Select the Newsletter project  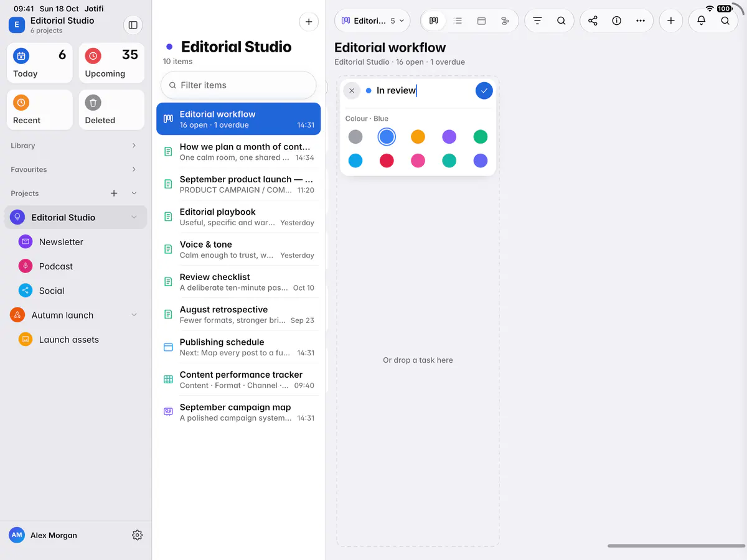(x=76, y=242)
